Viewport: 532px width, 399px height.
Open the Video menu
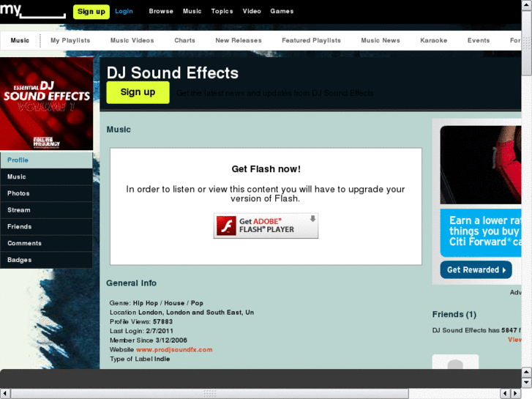[252, 11]
